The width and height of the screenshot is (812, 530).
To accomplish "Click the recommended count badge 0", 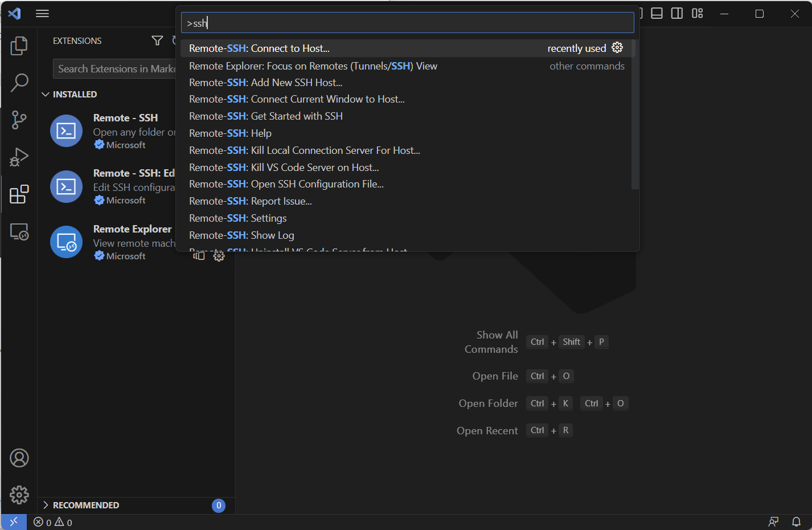I will point(219,505).
